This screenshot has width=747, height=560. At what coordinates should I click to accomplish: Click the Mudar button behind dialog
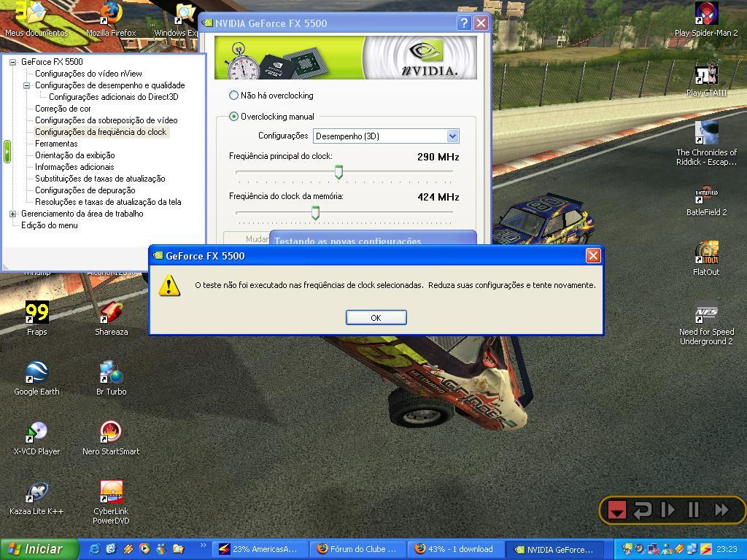247,238
